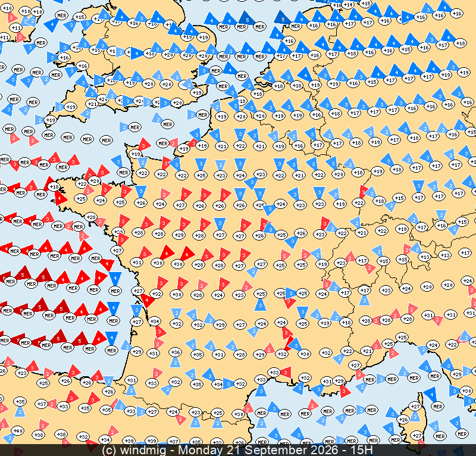Select blue 4 arrow above MER north of Corsica

[x=431, y=395]
